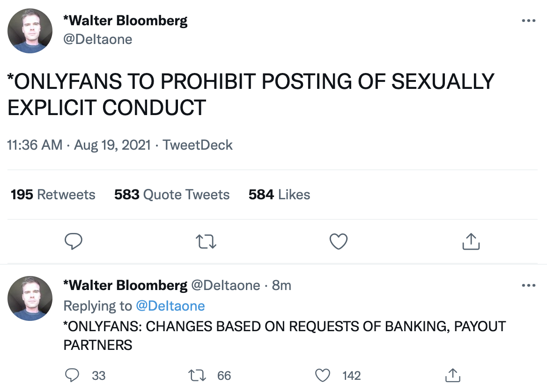Open the 583 Quote Tweets list
Viewport: 547px width, 392px height.
pos(172,195)
